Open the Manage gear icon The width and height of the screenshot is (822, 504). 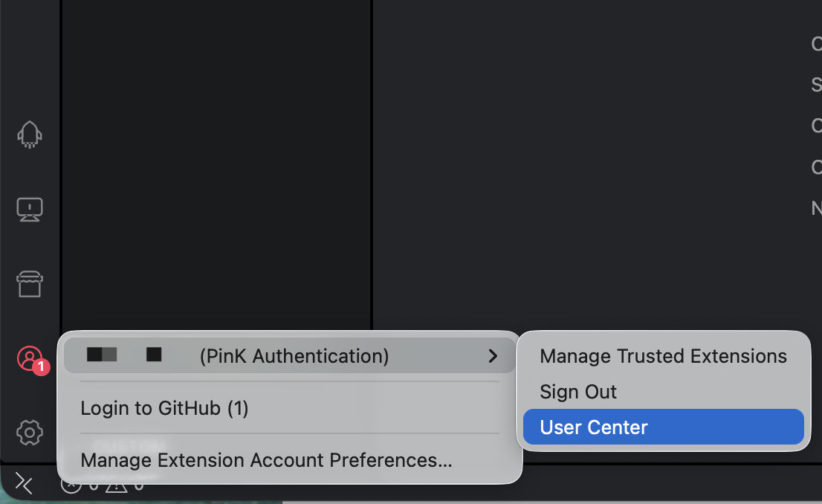[x=30, y=432]
